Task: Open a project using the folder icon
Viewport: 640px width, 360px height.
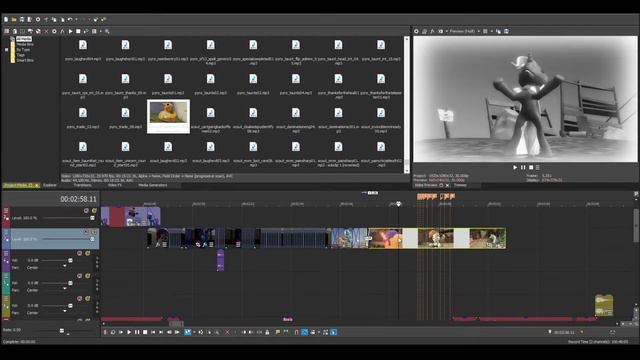Action: pyautogui.click(x=14, y=19)
